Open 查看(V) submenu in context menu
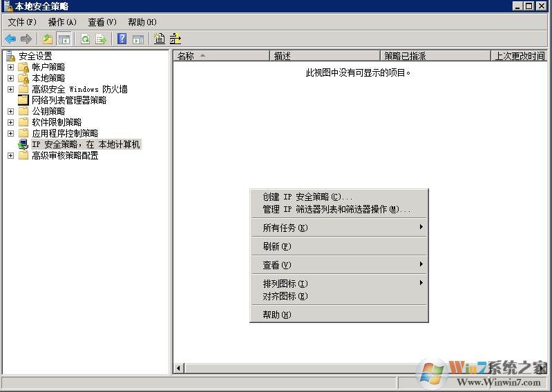The width and height of the screenshot is (552, 392). (339, 265)
